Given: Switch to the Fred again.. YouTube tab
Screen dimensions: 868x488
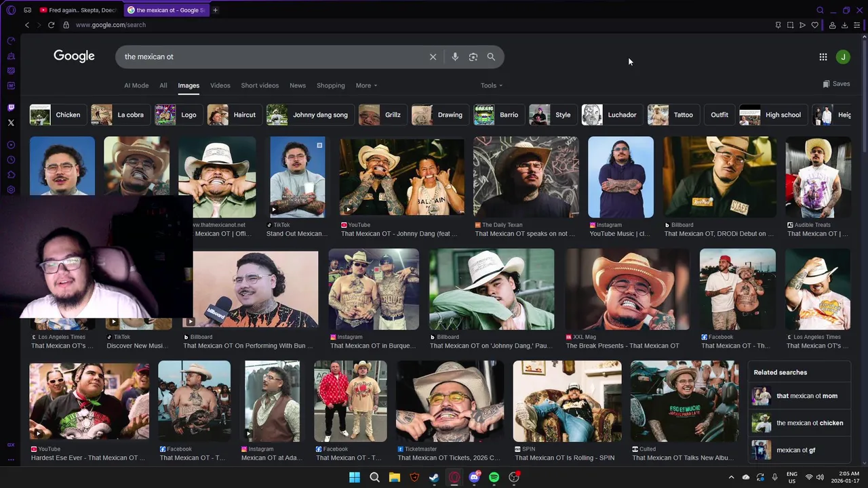Looking at the screenshot, I should click(78, 10).
